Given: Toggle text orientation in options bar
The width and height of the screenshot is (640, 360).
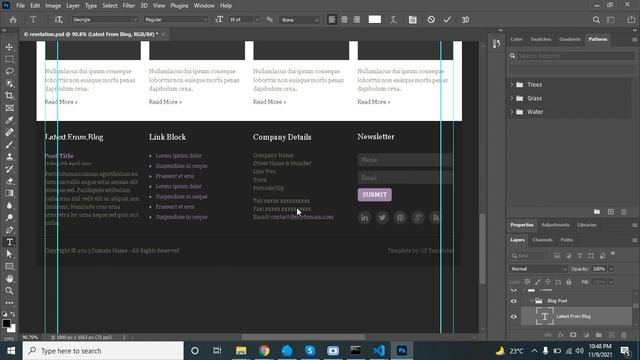Looking at the screenshot, I should coord(58,20).
